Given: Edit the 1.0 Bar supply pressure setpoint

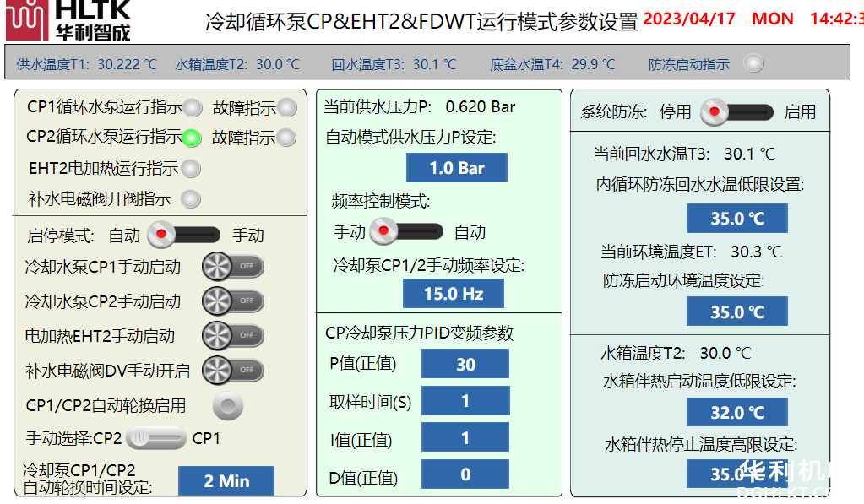Looking at the screenshot, I should (456, 168).
